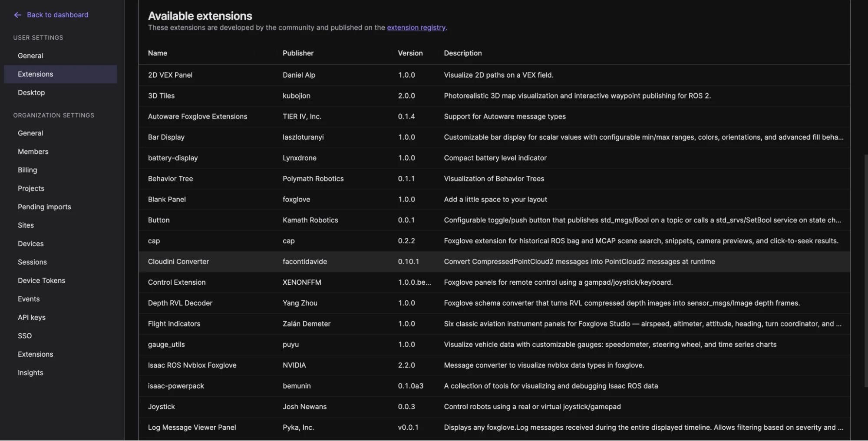Viewport: 868px width, 441px height.
Task: Click the Version column header
Action: tap(410, 53)
